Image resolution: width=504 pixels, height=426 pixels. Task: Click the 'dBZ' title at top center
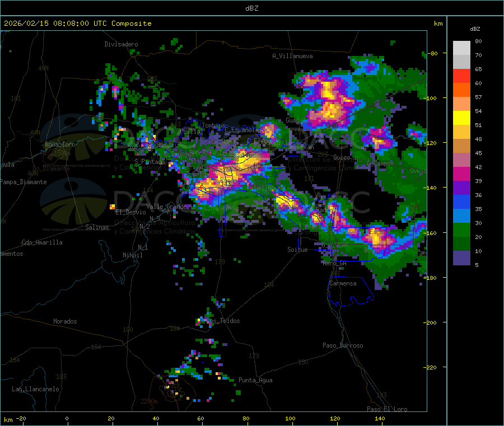251,8
